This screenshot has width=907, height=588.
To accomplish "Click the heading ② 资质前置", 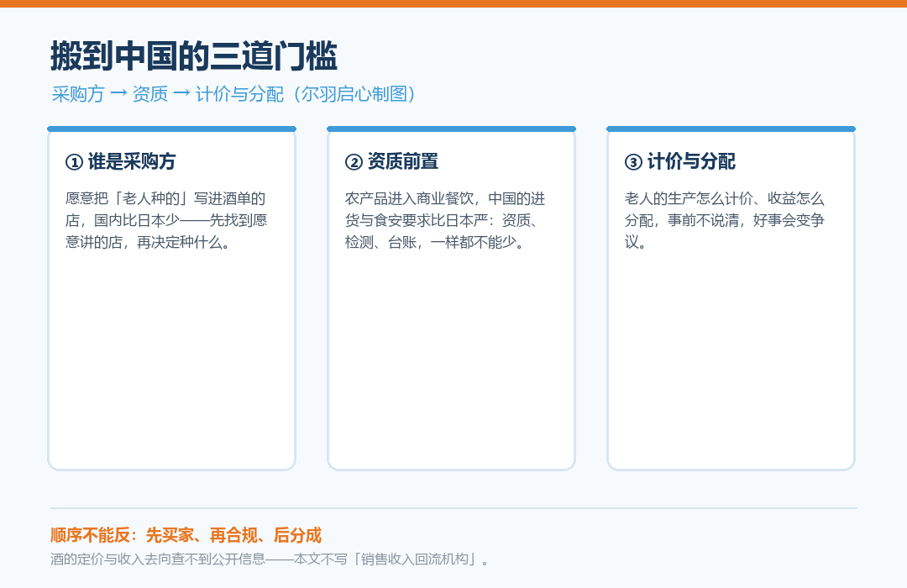I will click(391, 161).
